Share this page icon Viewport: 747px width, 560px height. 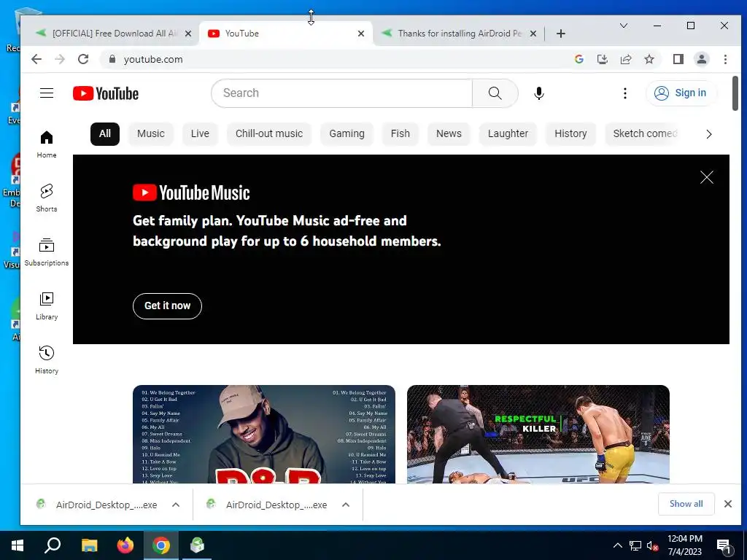pos(625,59)
